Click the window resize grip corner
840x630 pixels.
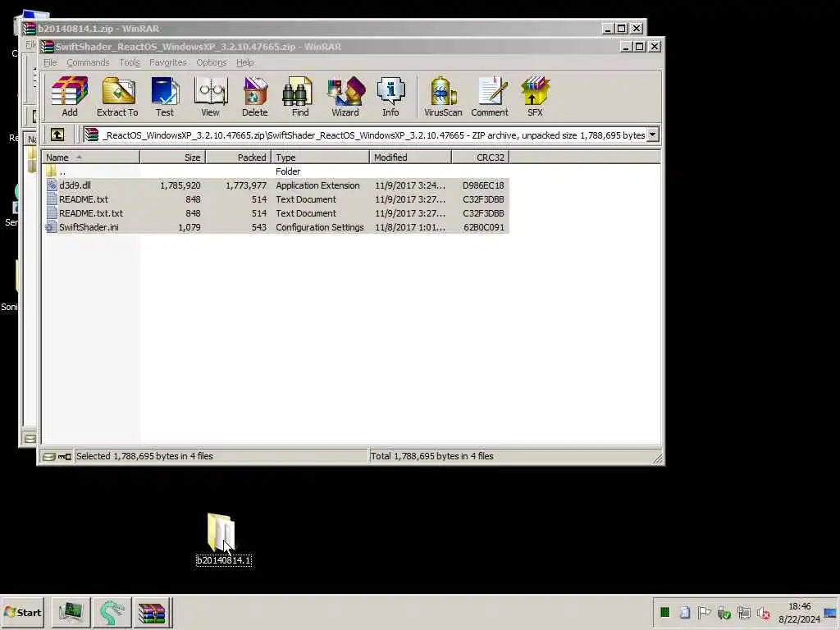point(657,458)
